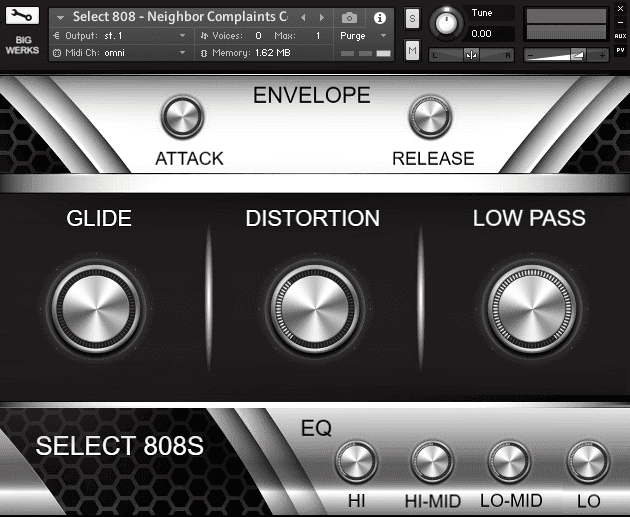Click the HI-MID EQ knob
Viewport: 630px width, 517px height.
click(432, 462)
